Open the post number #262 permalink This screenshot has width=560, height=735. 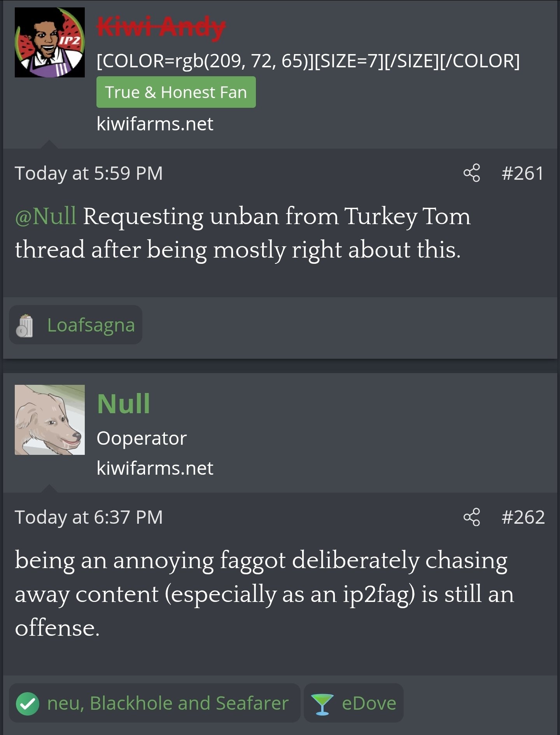tap(523, 517)
